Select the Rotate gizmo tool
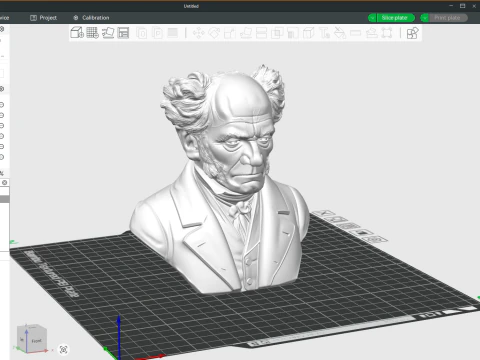The width and height of the screenshot is (480, 360). pos(214,33)
